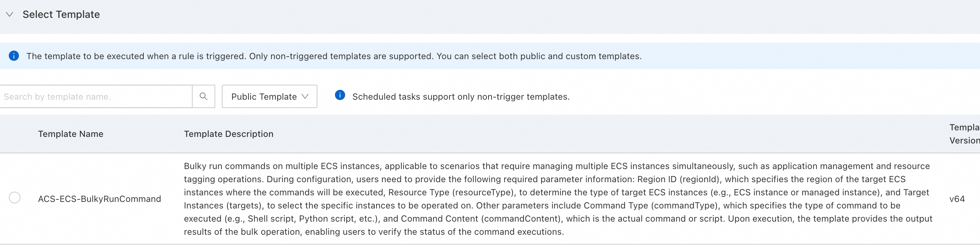Viewport: 980px width, 249px height.
Task: Click the empty header cell above the radio button
Action: (x=15, y=134)
